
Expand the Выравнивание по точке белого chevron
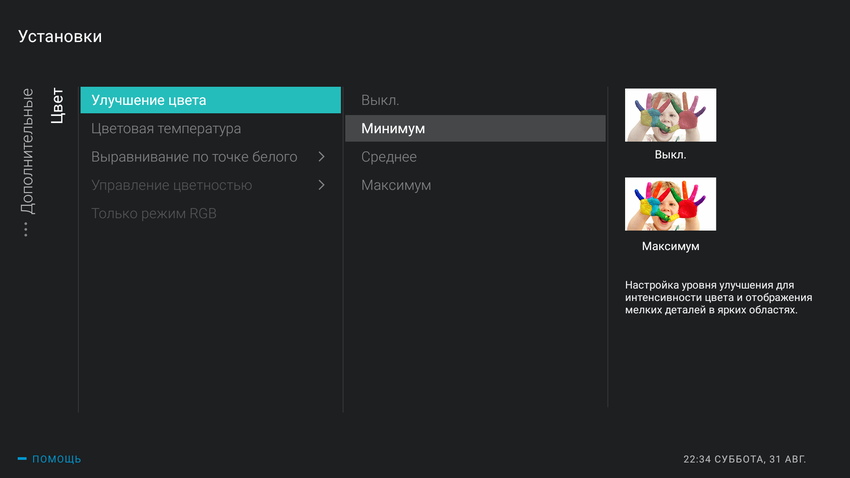[x=321, y=157]
